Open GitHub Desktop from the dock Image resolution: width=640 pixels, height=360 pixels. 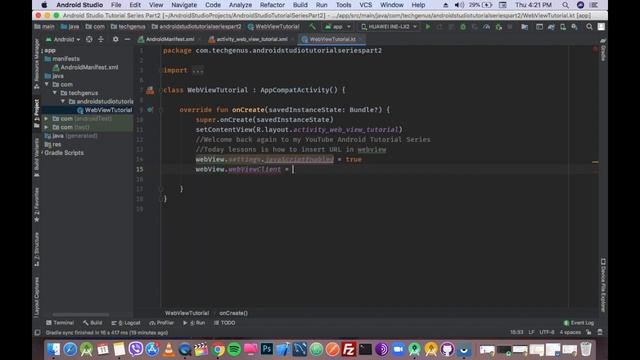(x=447, y=349)
